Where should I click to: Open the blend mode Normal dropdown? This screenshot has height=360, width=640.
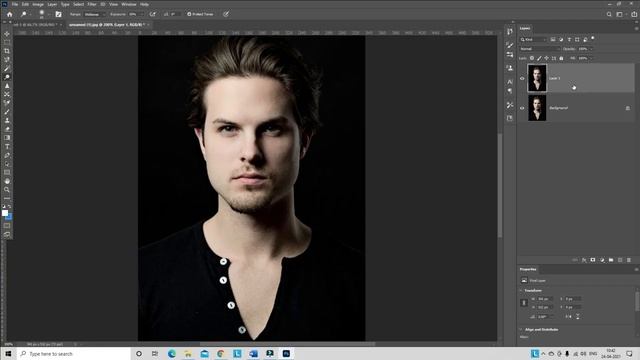540,49
